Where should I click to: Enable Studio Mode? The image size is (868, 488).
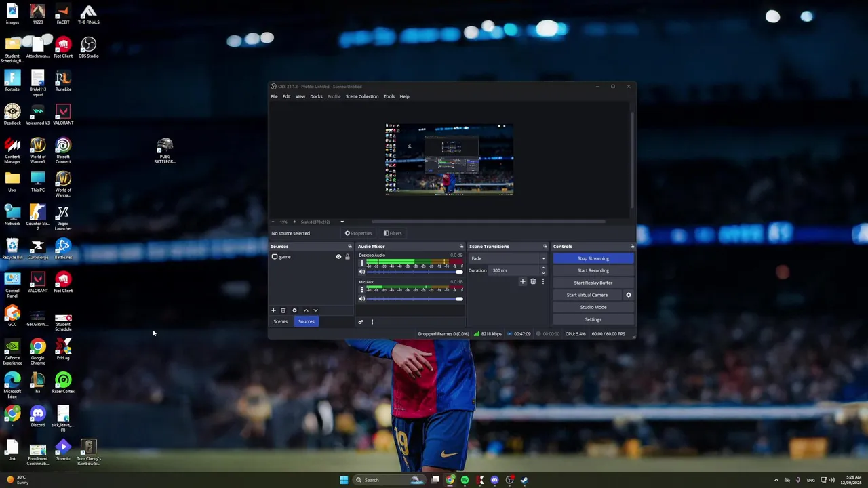pos(593,307)
